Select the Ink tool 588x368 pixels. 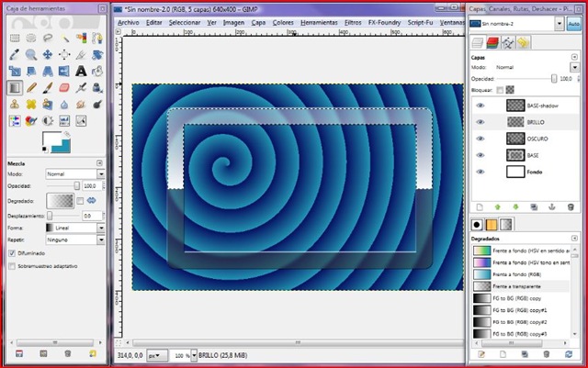(97, 88)
